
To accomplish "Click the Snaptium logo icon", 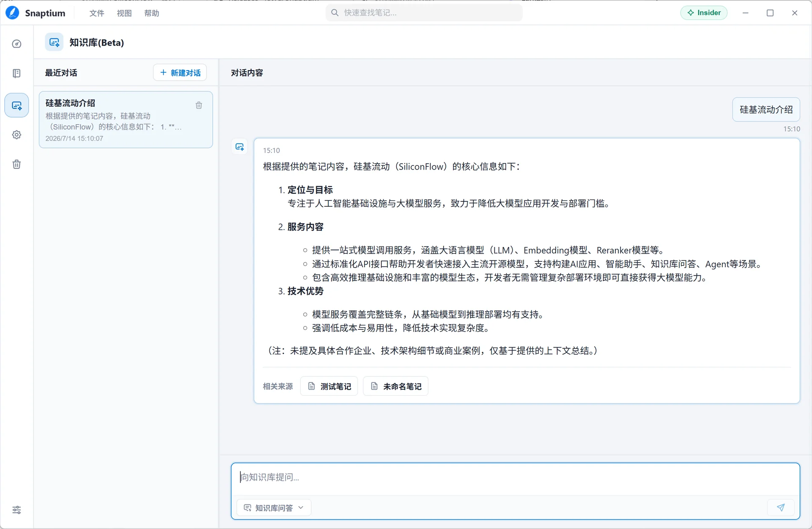I will 12,13.
